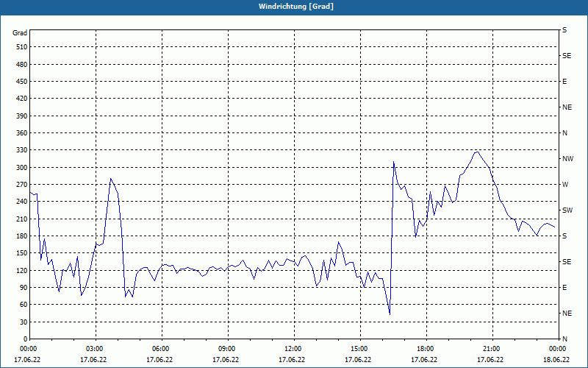Click the 420 y-axis label

coord(22,99)
